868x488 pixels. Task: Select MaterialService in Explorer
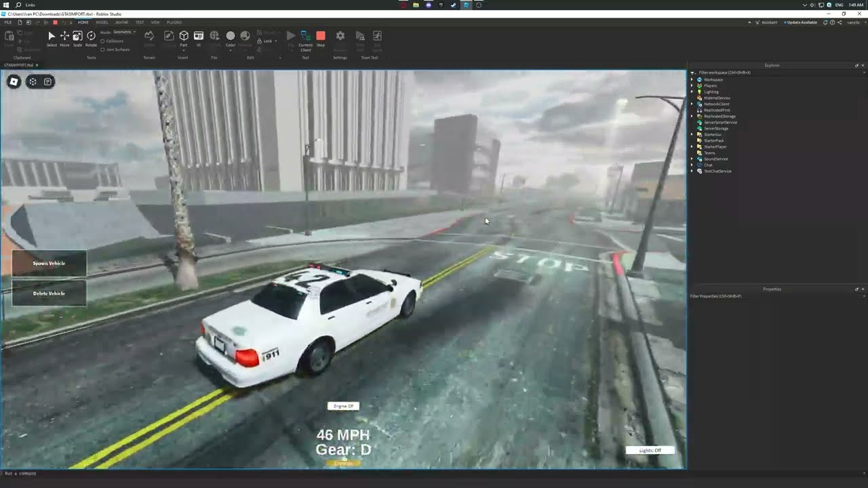[x=717, y=98]
